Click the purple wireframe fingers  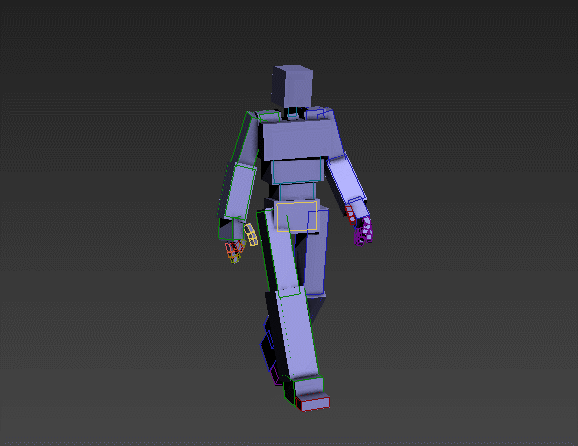[363, 231]
